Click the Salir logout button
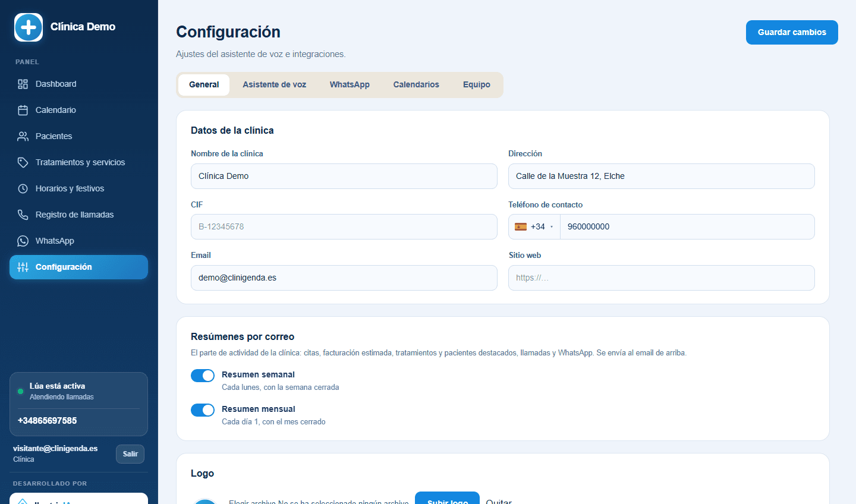Screen dimensions: 856x504 point(130,454)
